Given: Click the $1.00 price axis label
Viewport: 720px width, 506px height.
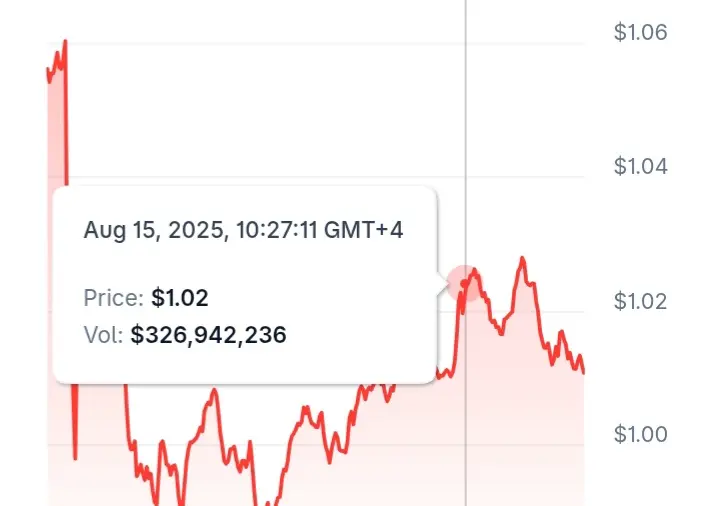Looking at the screenshot, I should click(x=640, y=434).
